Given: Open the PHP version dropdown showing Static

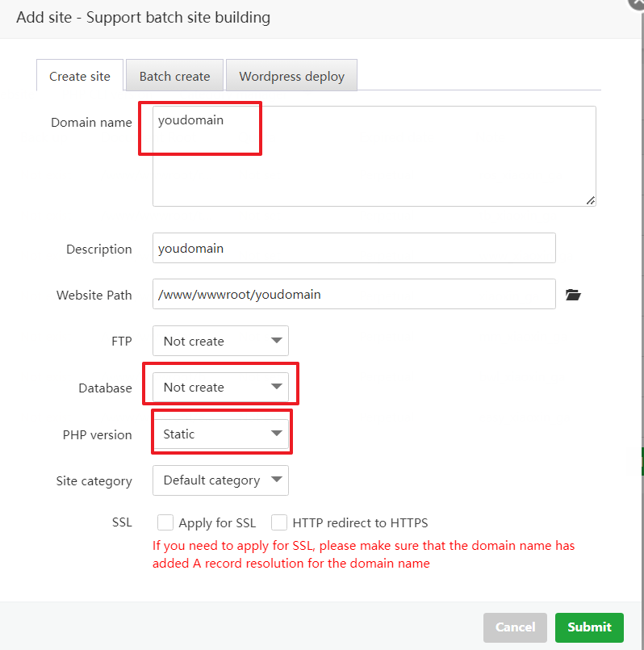Looking at the screenshot, I should click(x=220, y=433).
